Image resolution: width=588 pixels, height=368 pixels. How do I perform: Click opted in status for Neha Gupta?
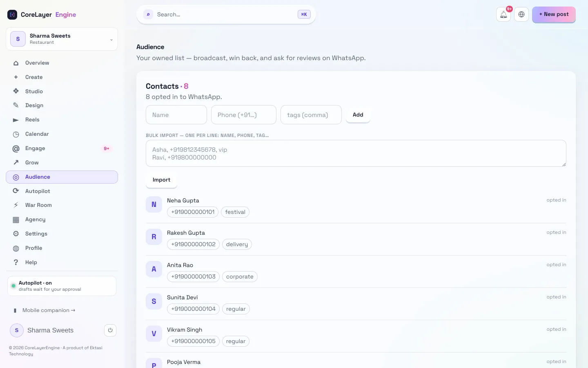click(556, 200)
